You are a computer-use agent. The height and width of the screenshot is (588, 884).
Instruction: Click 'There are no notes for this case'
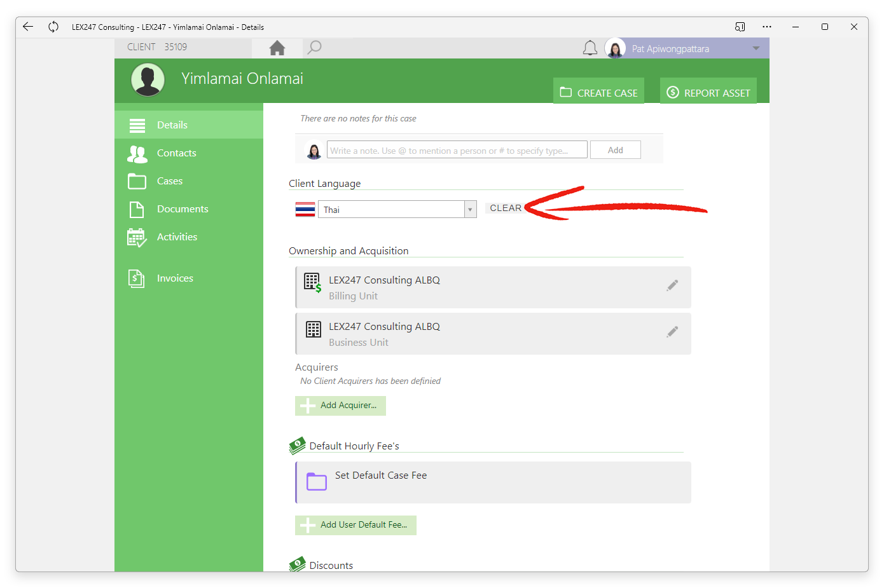[x=358, y=118]
